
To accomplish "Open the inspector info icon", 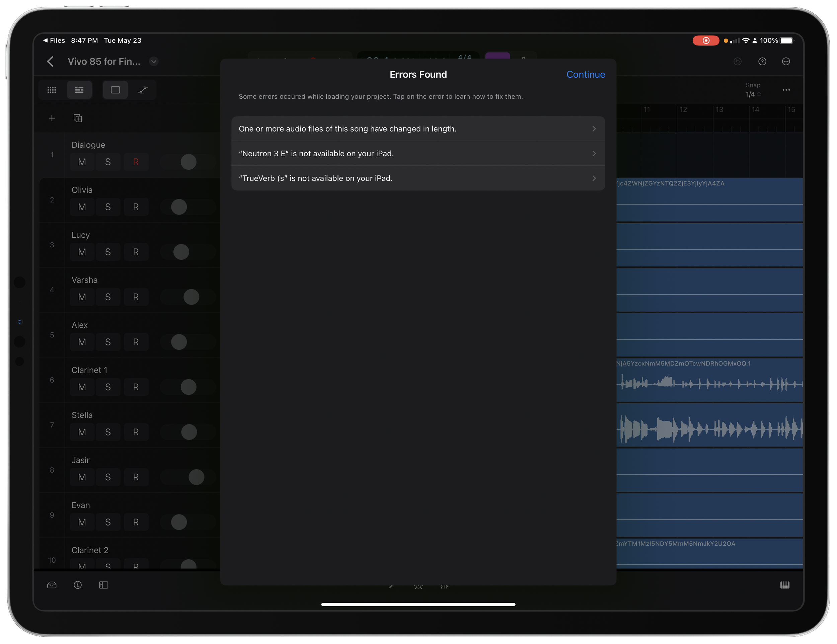I will 77,585.
